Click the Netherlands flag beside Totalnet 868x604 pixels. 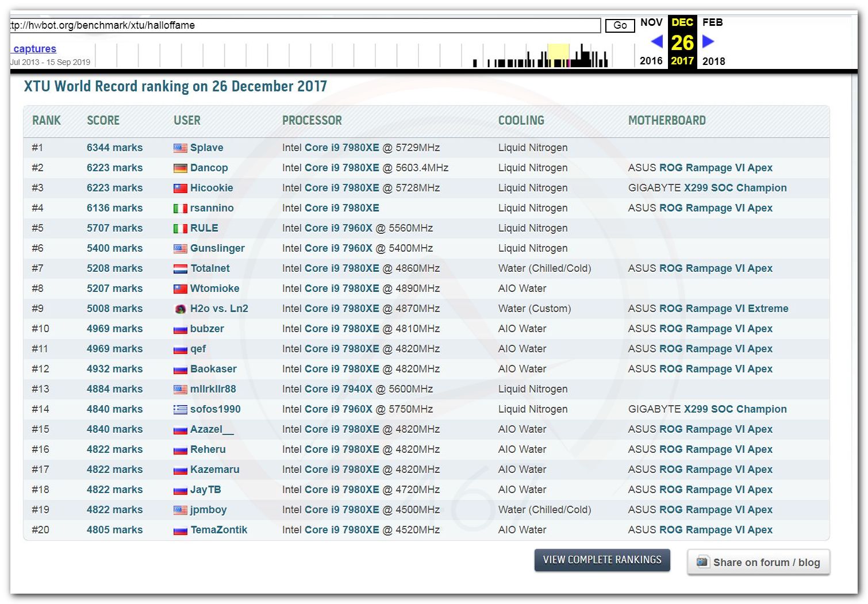coord(180,269)
